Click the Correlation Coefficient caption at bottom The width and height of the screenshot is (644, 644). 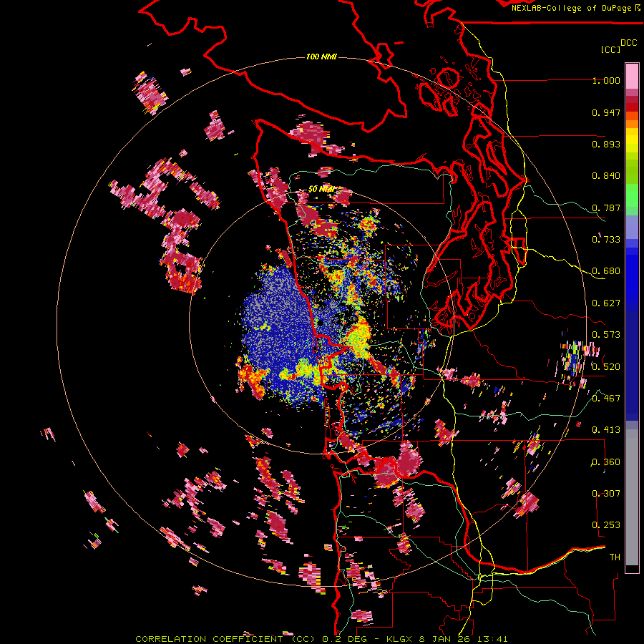tap(321, 639)
